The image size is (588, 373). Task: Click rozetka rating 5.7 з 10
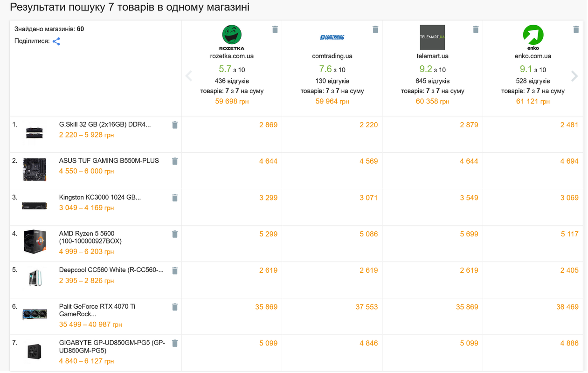232,69
